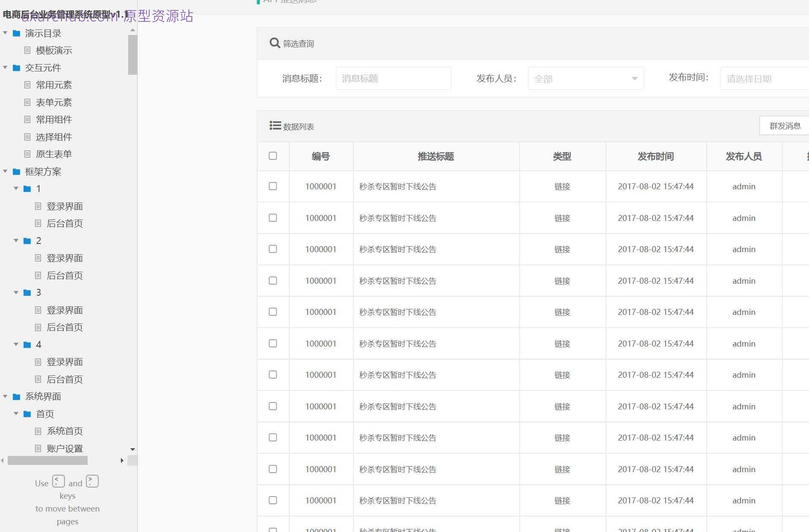Collapse the 框架方案 tree folder arrow
Image resolution: width=809 pixels, height=532 pixels.
(6, 172)
